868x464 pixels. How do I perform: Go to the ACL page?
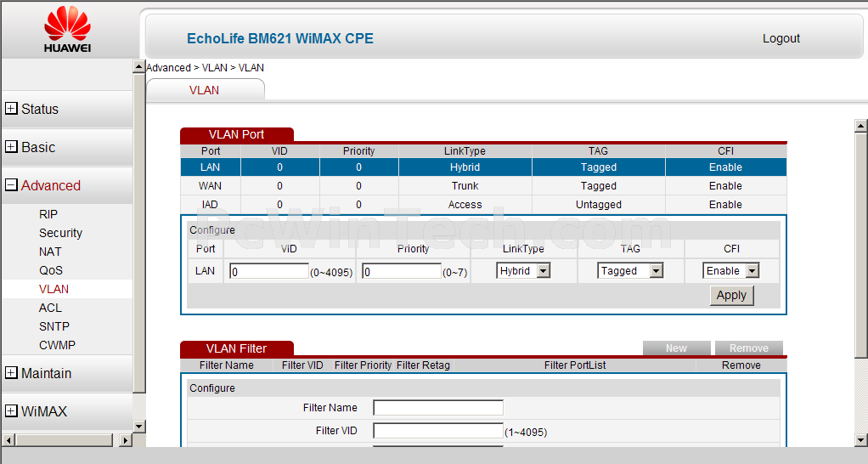tap(50, 308)
